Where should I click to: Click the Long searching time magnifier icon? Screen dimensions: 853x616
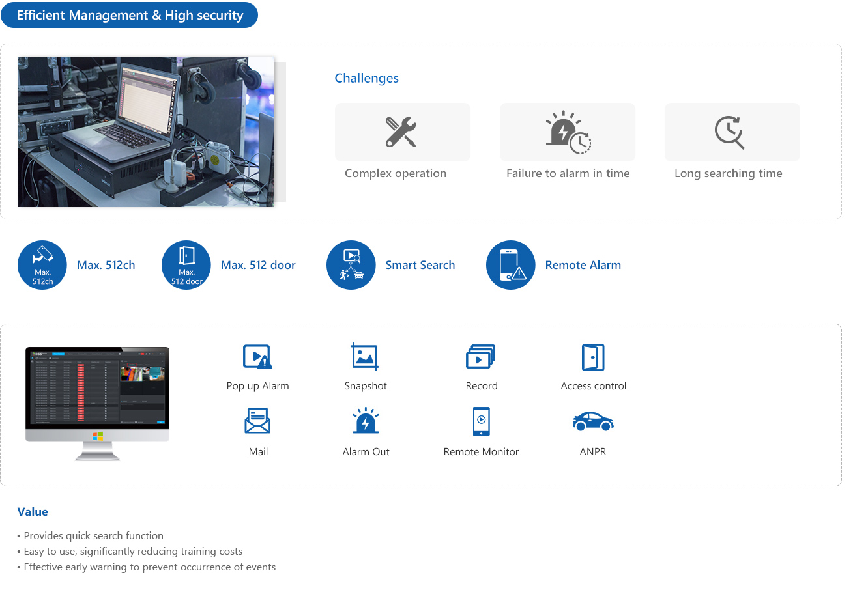click(x=730, y=132)
